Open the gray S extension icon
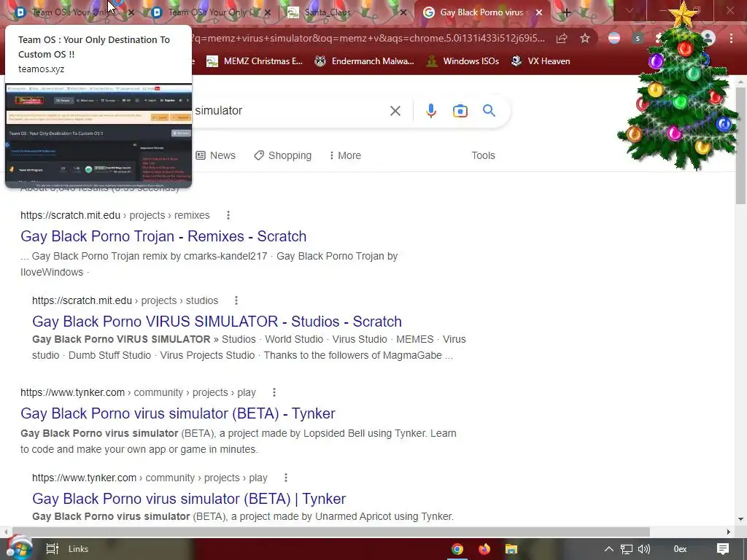The width and height of the screenshot is (747, 560). pyautogui.click(x=638, y=39)
